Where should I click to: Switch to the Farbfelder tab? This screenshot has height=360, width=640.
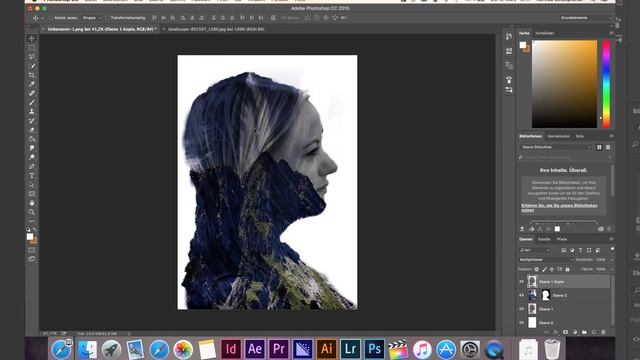click(x=544, y=33)
